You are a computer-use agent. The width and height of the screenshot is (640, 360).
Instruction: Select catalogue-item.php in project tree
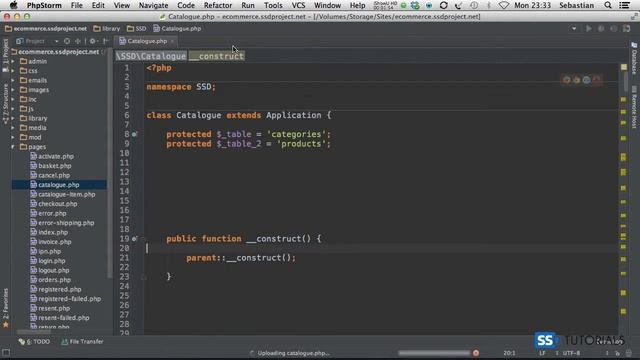[67, 195]
